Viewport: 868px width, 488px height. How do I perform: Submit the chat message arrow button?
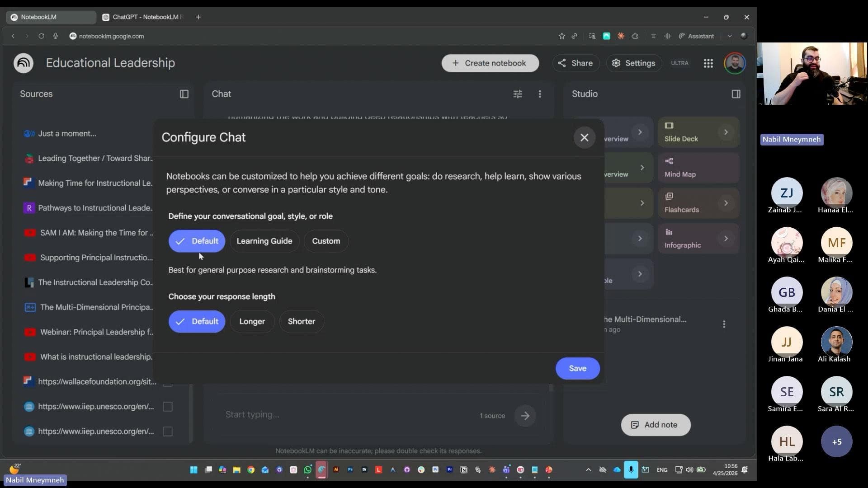pyautogui.click(x=525, y=416)
